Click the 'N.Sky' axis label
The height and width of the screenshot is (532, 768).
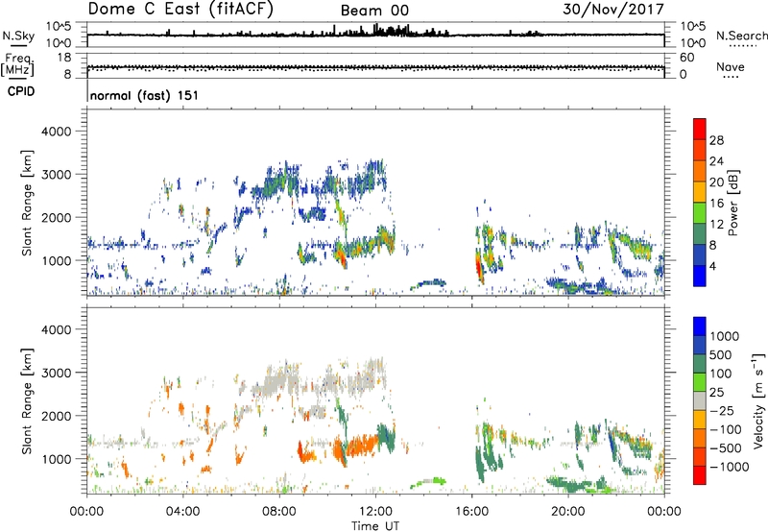pyautogui.click(x=19, y=36)
